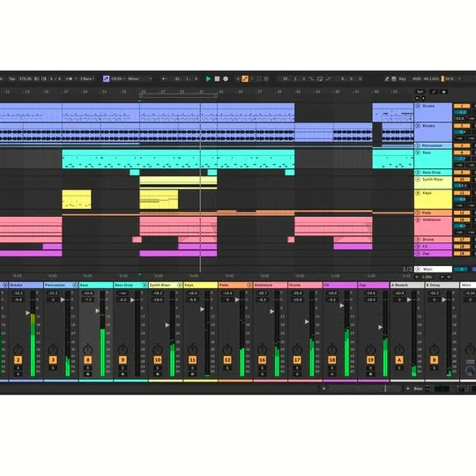Toggle the orange Automation Arm button
Screen dimensions: 476x476
pyautogui.click(x=245, y=79)
